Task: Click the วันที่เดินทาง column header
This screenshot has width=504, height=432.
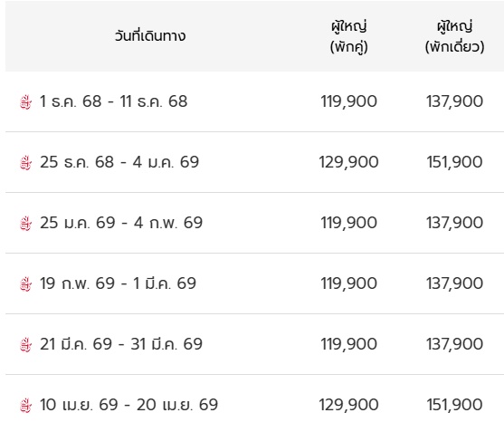Action: click(150, 35)
